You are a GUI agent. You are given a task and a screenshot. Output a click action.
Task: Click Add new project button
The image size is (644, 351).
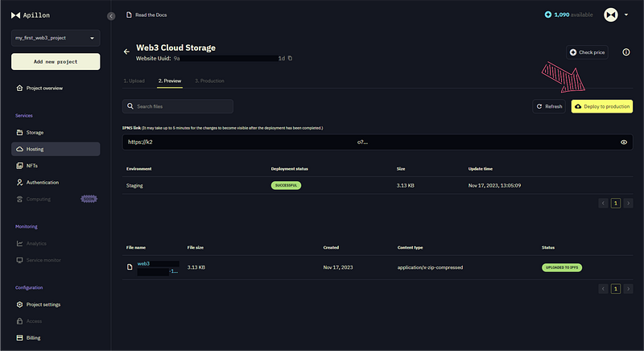click(x=56, y=61)
